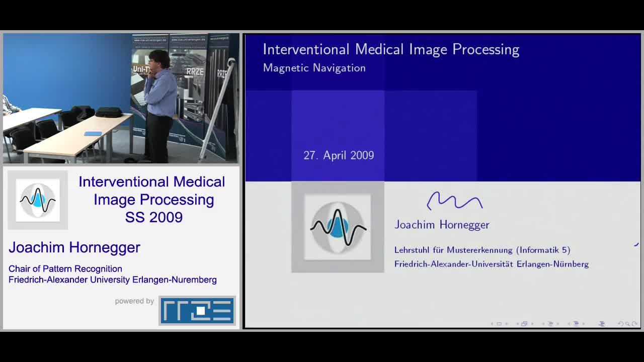Click the RRZE logo beside powered by

(197, 310)
